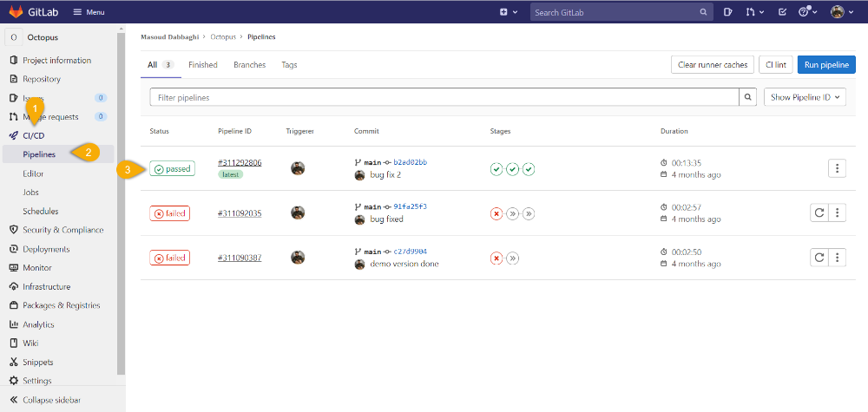Click the Packages & Registries icon

14,305
